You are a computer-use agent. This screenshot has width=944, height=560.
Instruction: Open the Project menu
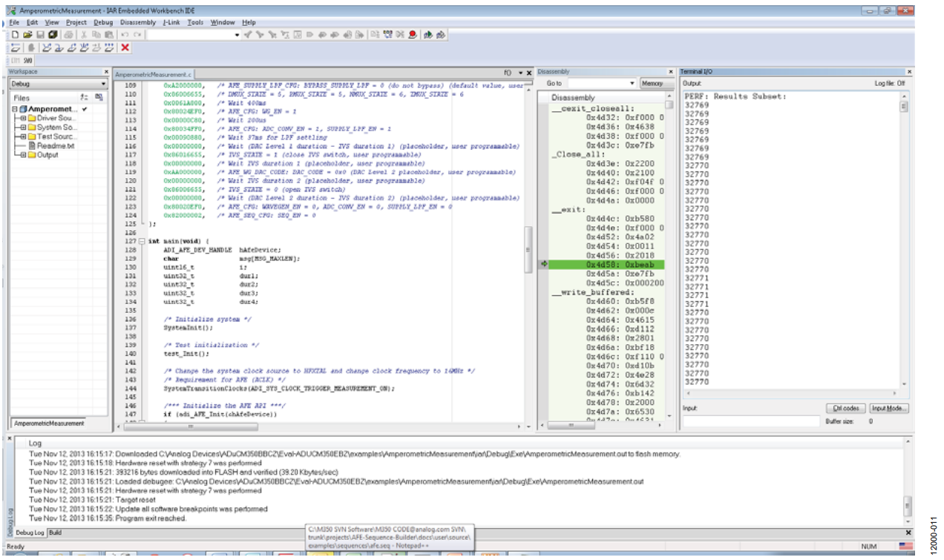[x=76, y=22]
